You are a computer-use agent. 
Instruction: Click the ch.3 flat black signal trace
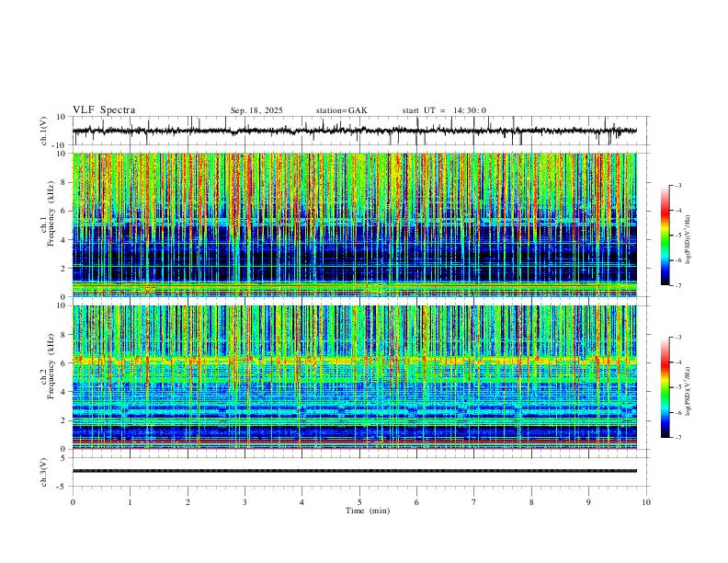click(x=355, y=471)
